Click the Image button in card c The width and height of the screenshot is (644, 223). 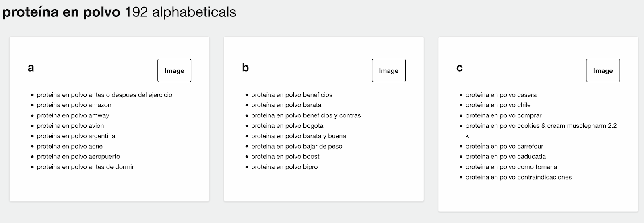[603, 70]
